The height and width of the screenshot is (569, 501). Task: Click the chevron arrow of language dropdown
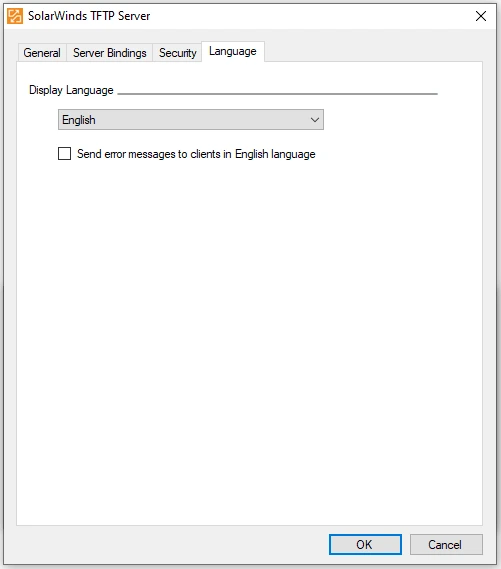coord(315,120)
